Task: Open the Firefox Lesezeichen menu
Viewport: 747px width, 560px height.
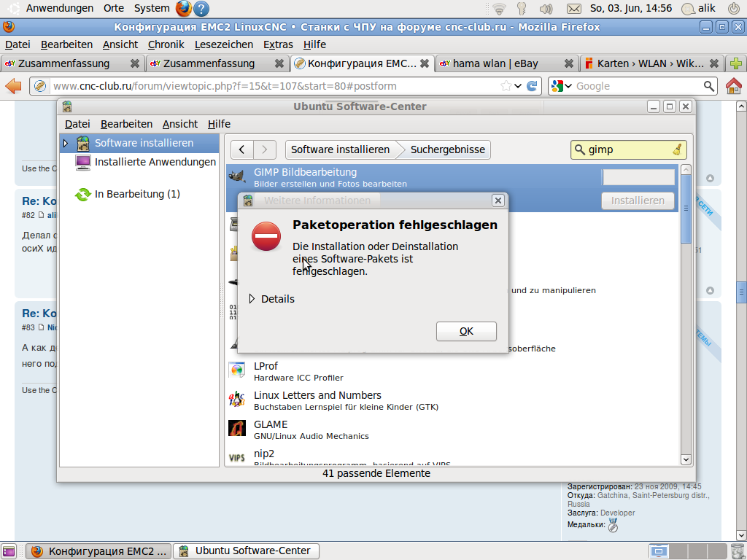Action: coord(223,44)
